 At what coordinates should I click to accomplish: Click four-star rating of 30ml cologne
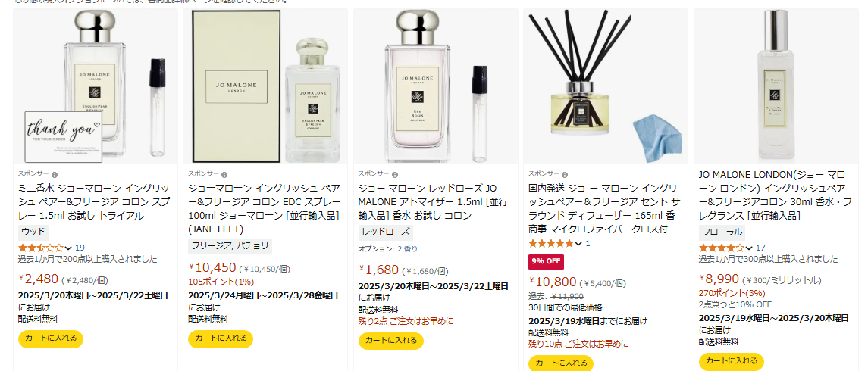click(721, 248)
